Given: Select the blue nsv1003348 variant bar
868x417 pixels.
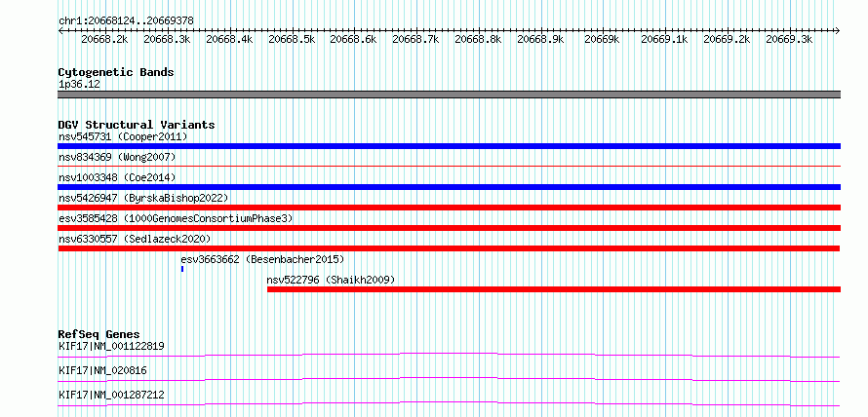Looking at the screenshot, I should (449, 187).
